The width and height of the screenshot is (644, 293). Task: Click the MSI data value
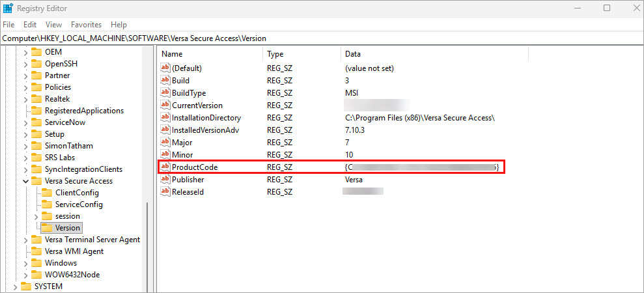(352, 93)
